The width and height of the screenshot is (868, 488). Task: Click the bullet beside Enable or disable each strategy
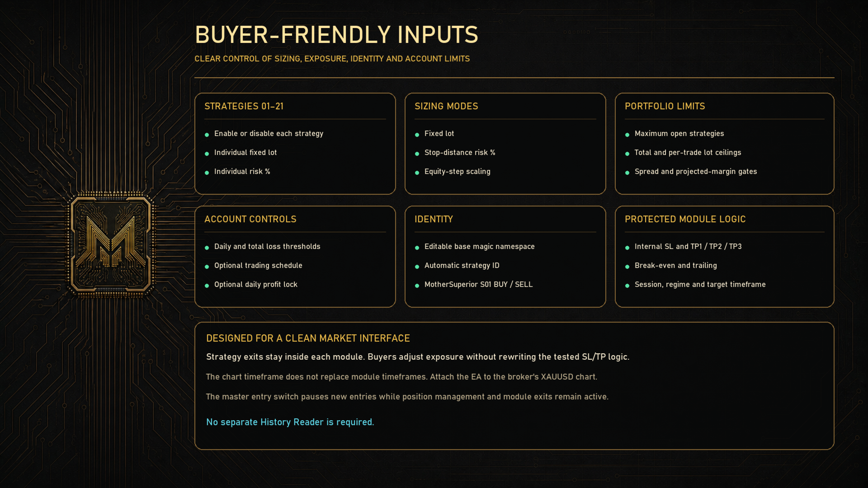207,135
